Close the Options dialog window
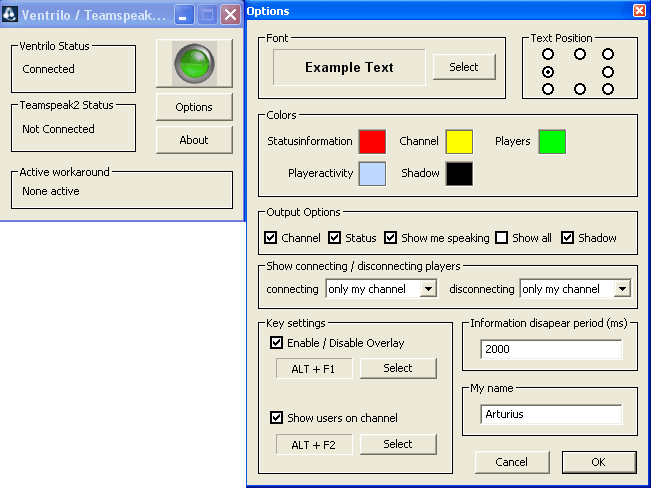The width and height of the screenshot is (651, 488). (639, 10)
